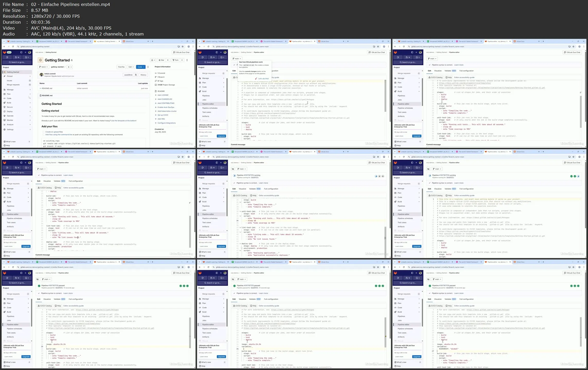This screenshot has height=370, width=588.
Task: Check the 'Create or upload files' box
Action: (43, 132)
